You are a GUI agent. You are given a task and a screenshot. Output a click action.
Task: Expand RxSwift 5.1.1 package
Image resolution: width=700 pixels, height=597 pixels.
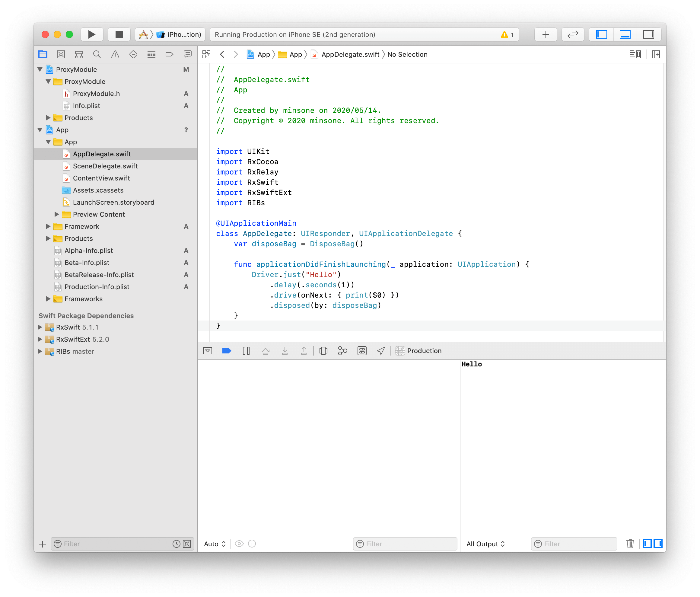pos(40,327)
